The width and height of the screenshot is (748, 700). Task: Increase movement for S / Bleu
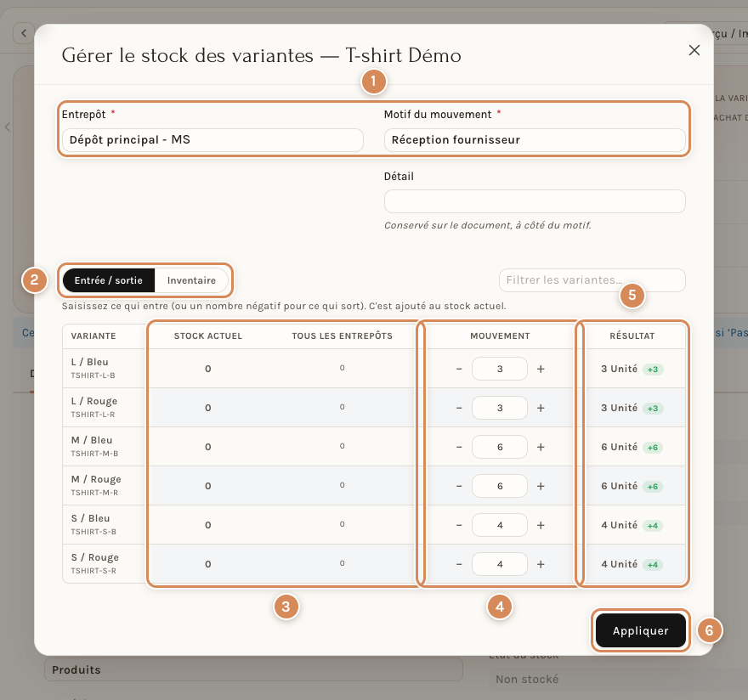(x=541, y=525)
